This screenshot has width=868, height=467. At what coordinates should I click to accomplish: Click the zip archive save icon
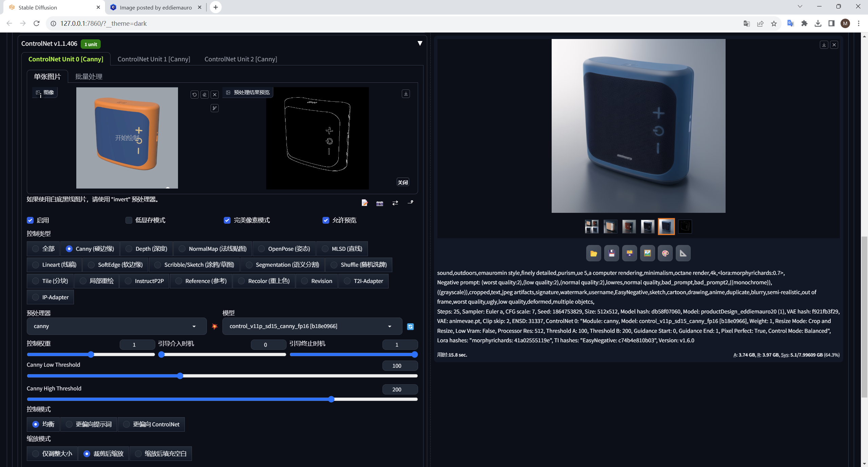tap(630, 253)
